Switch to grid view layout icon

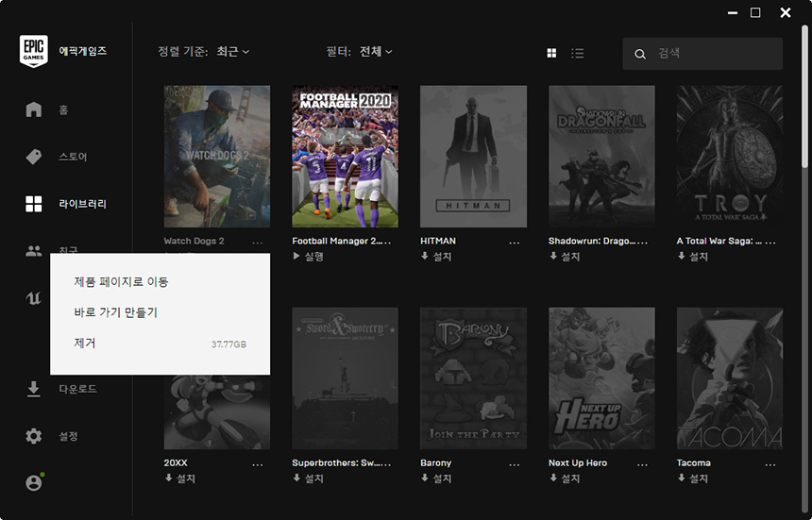tap(551, 53)
